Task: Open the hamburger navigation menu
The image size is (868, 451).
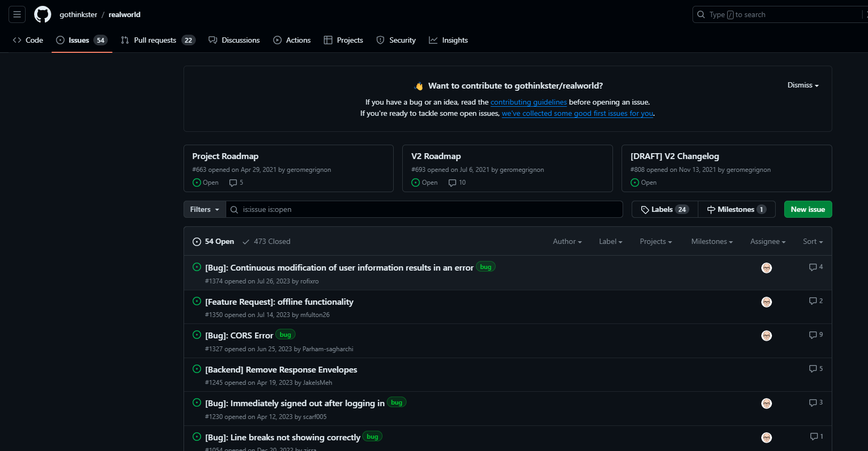Action: (17, 14)
